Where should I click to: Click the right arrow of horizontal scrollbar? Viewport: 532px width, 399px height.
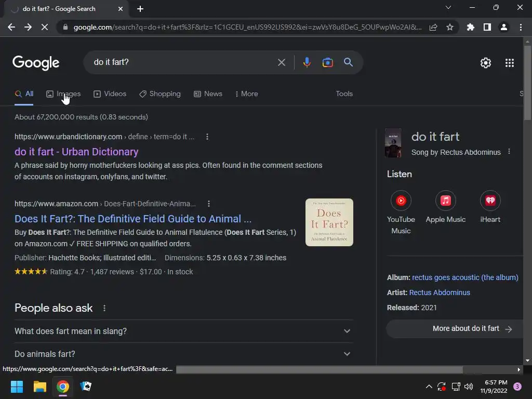click(519, 369)
